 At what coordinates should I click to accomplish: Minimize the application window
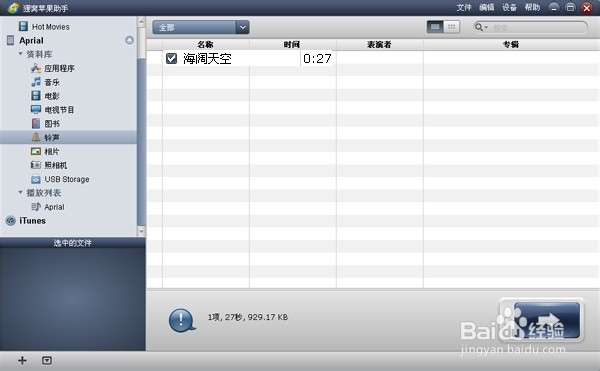point(553,8)
